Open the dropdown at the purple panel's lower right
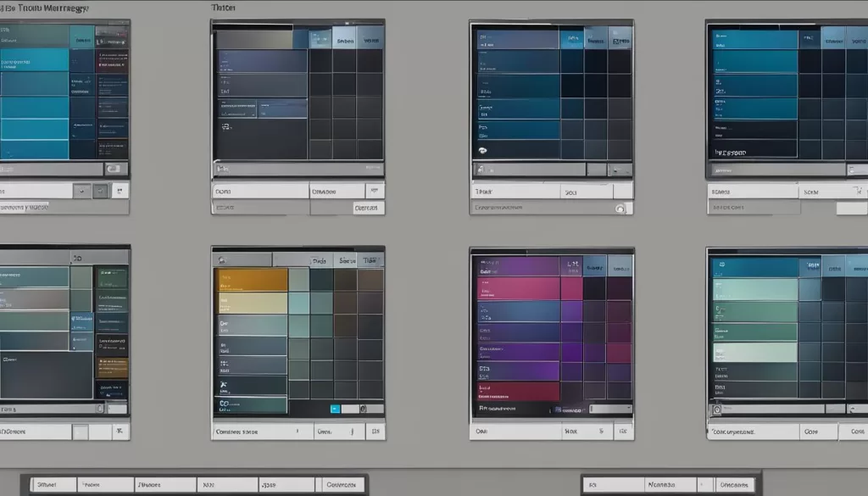Image resolution: width=868 pixels, height=496 pixels. [610, 409]
